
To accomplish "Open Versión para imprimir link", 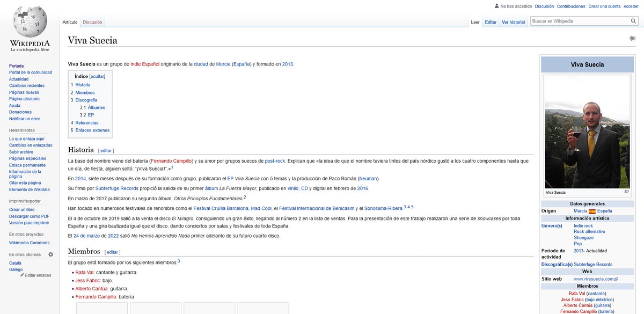I will tap(29, 222).
